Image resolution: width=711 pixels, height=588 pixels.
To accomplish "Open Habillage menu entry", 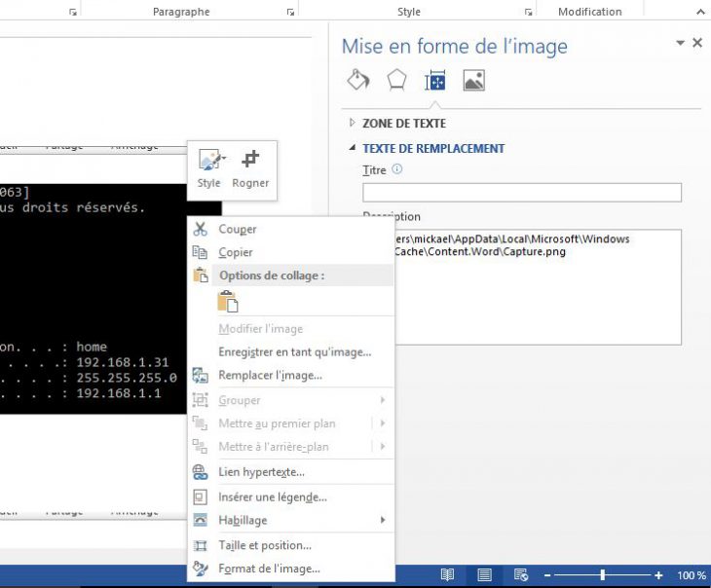I will click(x=290, y=520).
